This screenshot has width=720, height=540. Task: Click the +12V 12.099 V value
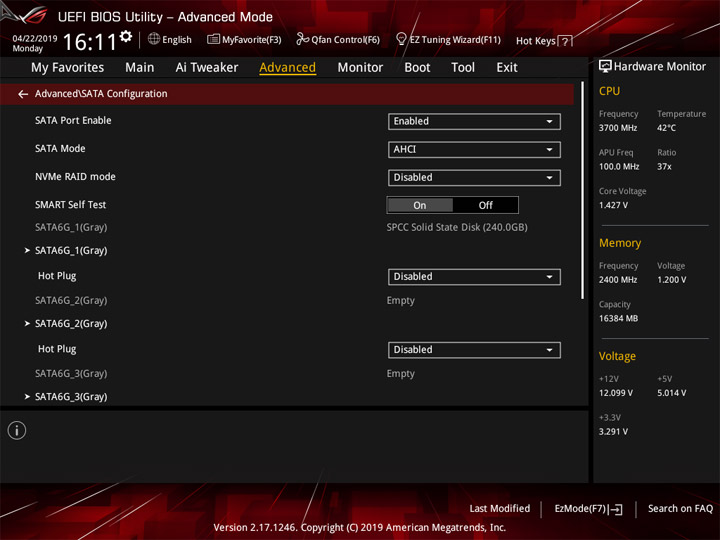pos(616,393)
